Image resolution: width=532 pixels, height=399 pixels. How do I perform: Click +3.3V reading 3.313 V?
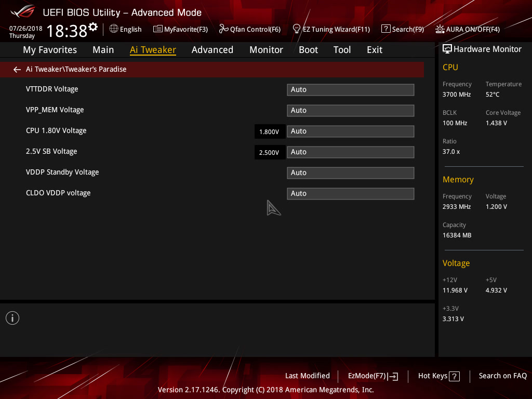point(453,319)
